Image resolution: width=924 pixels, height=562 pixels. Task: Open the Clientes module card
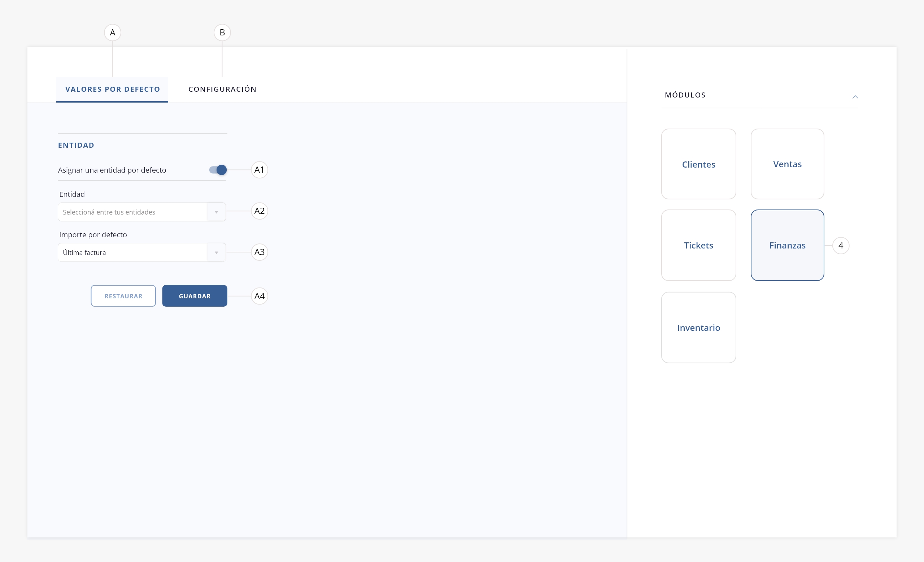[698, 164]
